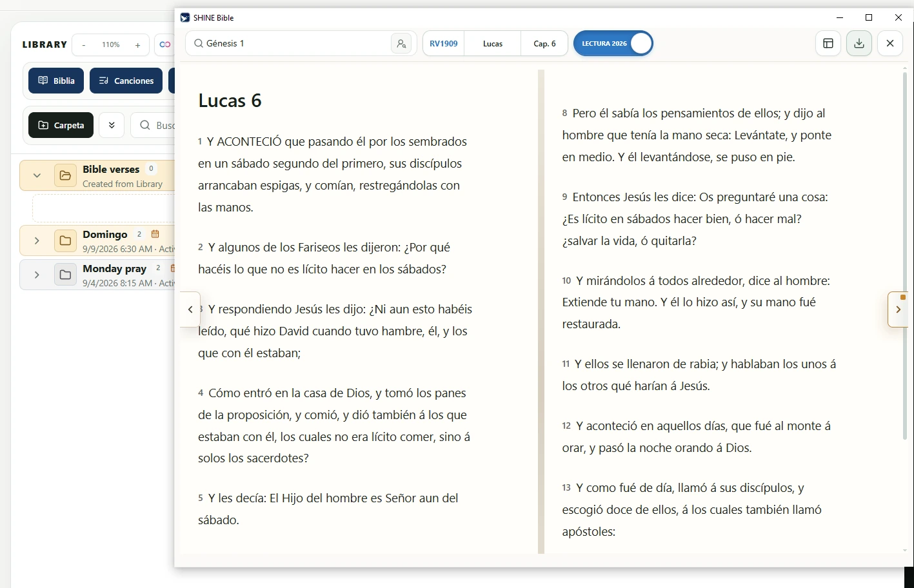Expand the Domingo folder
This screenshot has height=588, width=914.
coord(37,240)
